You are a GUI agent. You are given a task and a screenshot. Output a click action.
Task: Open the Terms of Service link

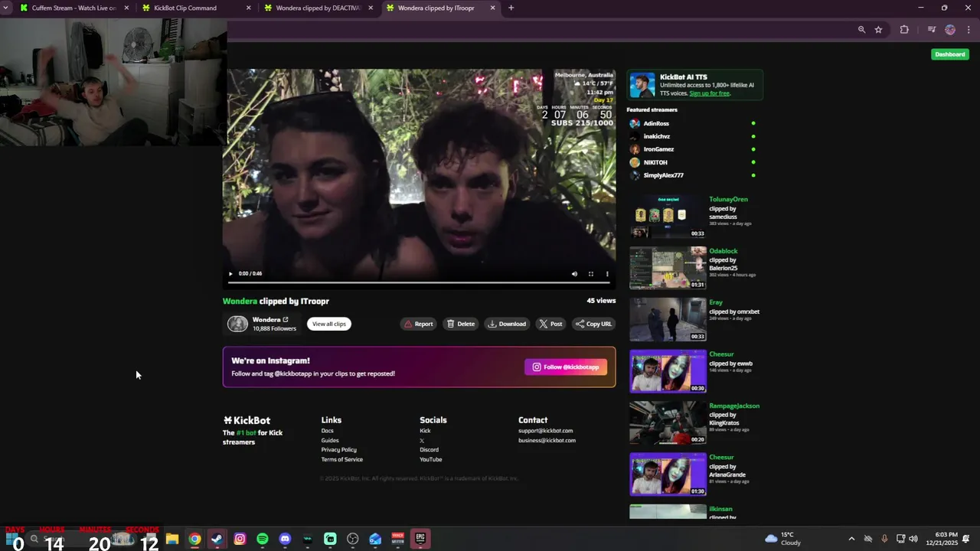pyautogui.click(x=341, y=459)
